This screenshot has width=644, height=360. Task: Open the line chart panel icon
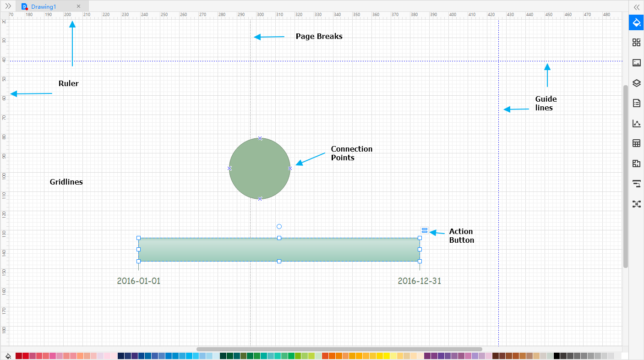coord(636,123)
